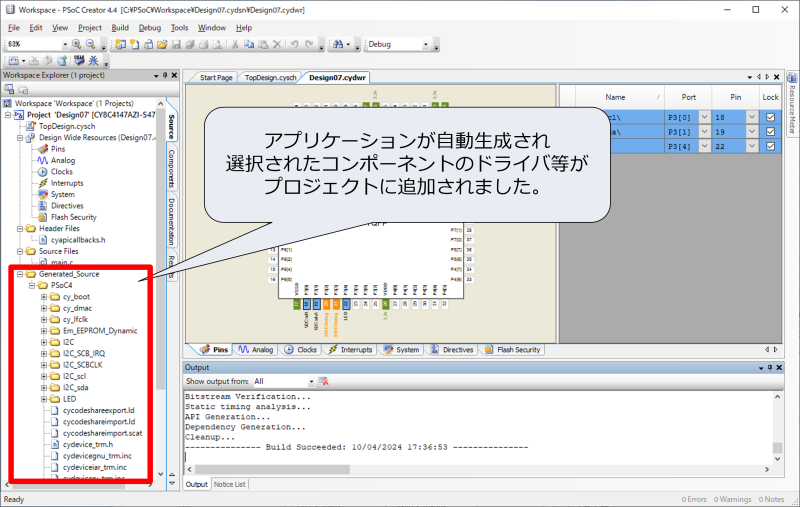The height and width of the screenshot is (507, 800).
Task: Click the Debug bug icon
Action: pyautogui.click(x=93, y=61)
